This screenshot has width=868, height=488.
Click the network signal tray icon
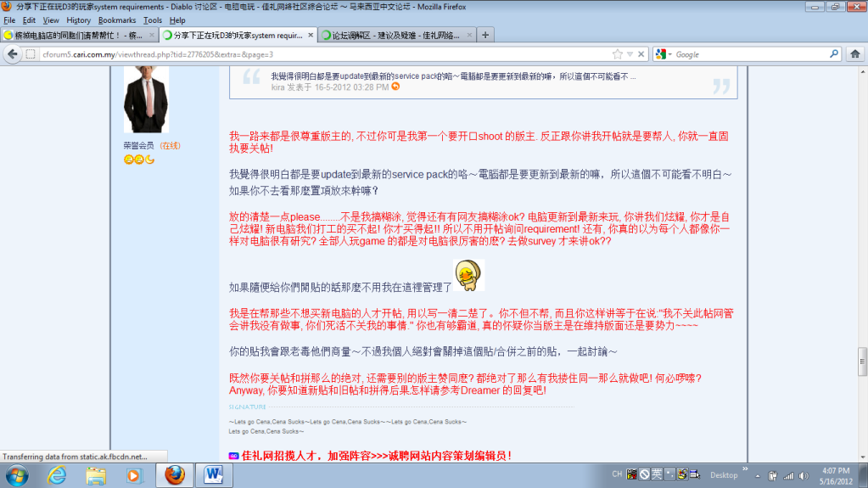point(788,476)
